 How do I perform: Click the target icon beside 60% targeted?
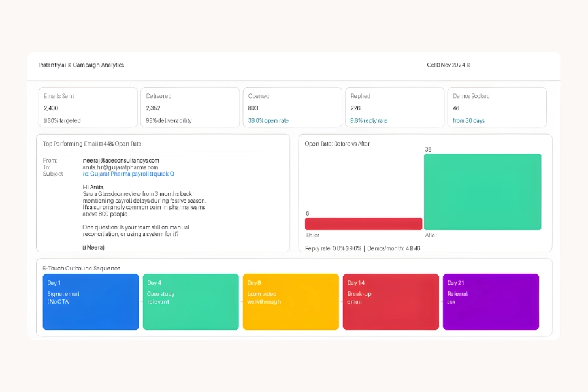45,120
